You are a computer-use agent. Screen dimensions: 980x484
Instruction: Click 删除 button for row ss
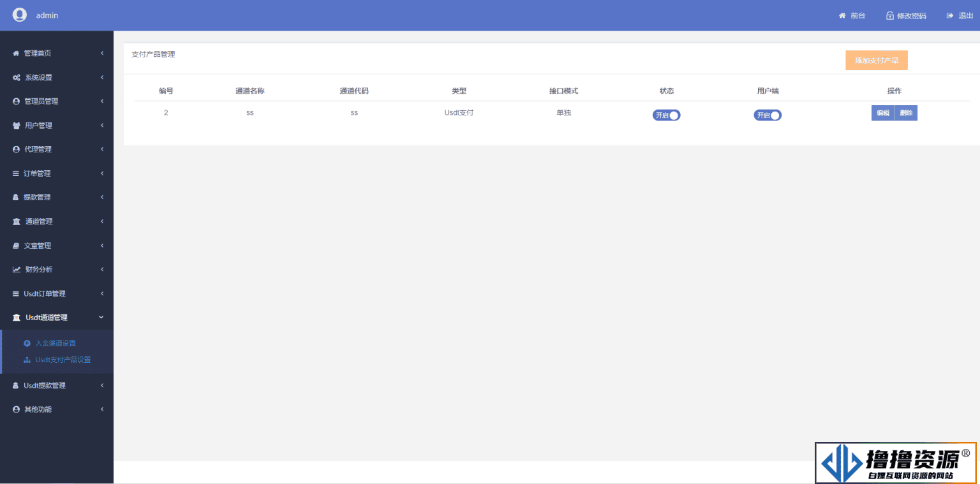906,113
